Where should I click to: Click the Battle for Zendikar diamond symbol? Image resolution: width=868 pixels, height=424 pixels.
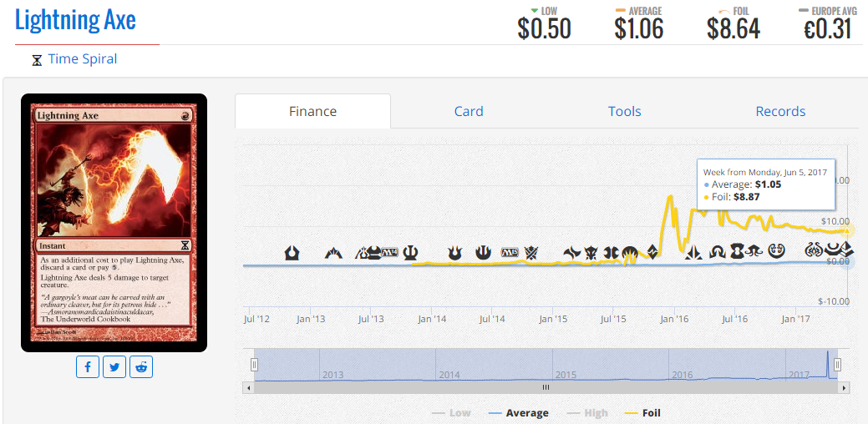[652, 252]
